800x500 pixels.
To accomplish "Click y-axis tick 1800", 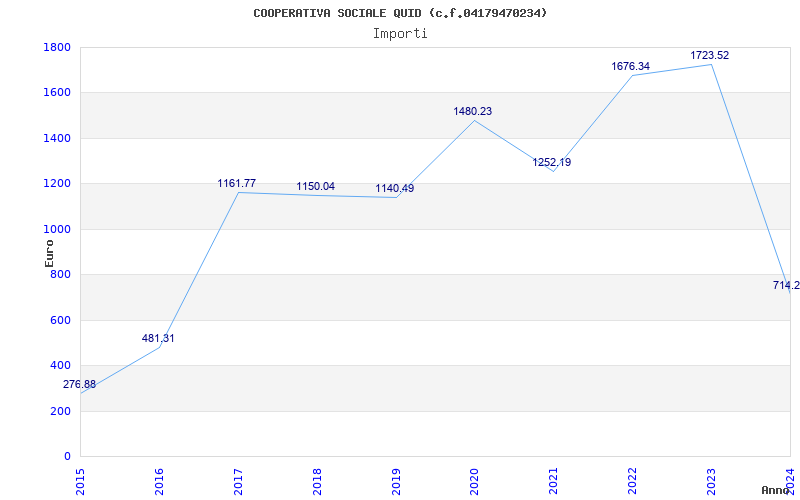I will [x=57, y=47].
